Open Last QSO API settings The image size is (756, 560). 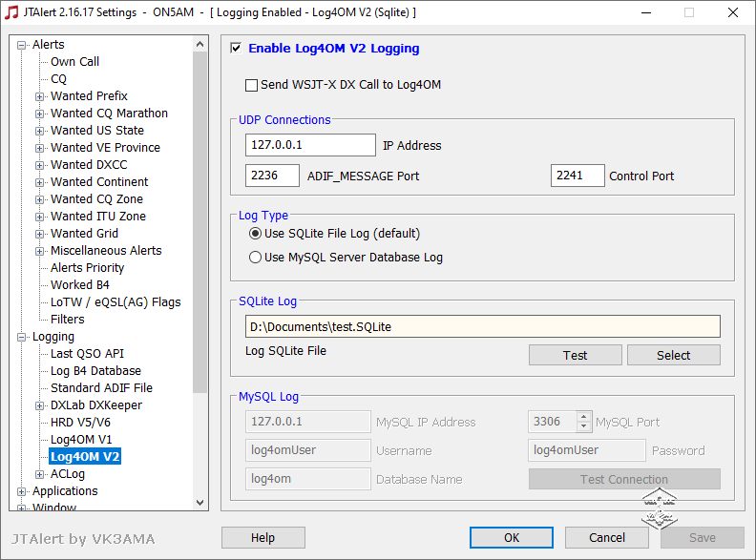pyautogui.click(x=87, y=354)
